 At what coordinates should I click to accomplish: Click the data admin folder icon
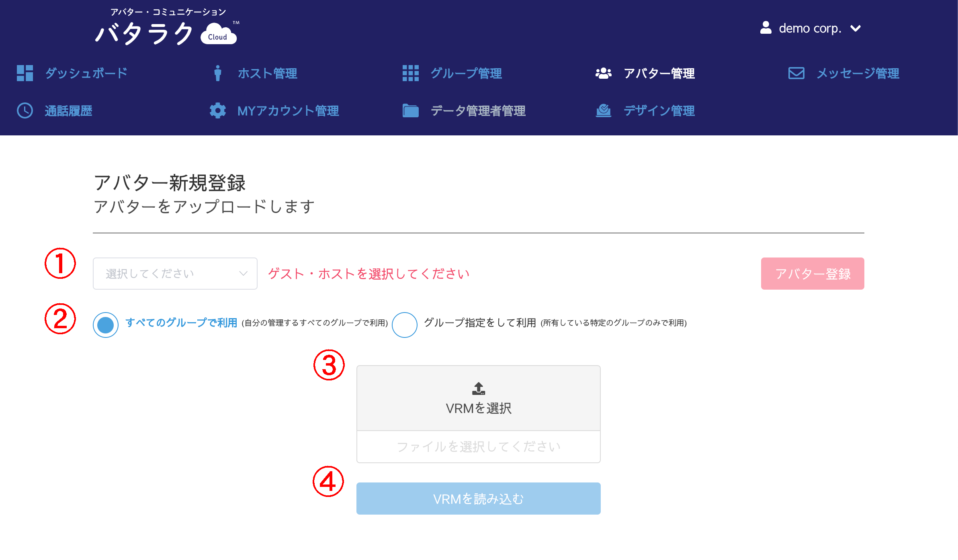point(410,110)
